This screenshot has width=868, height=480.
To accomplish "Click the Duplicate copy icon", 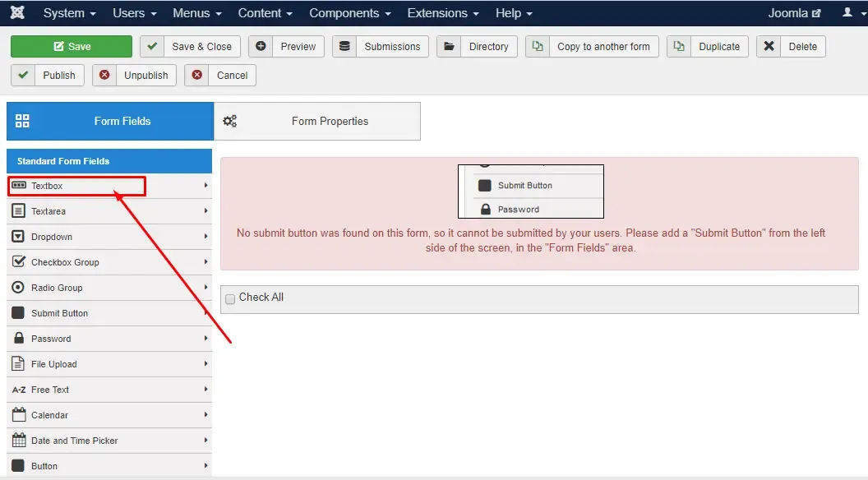I will (x=679, y=47).
